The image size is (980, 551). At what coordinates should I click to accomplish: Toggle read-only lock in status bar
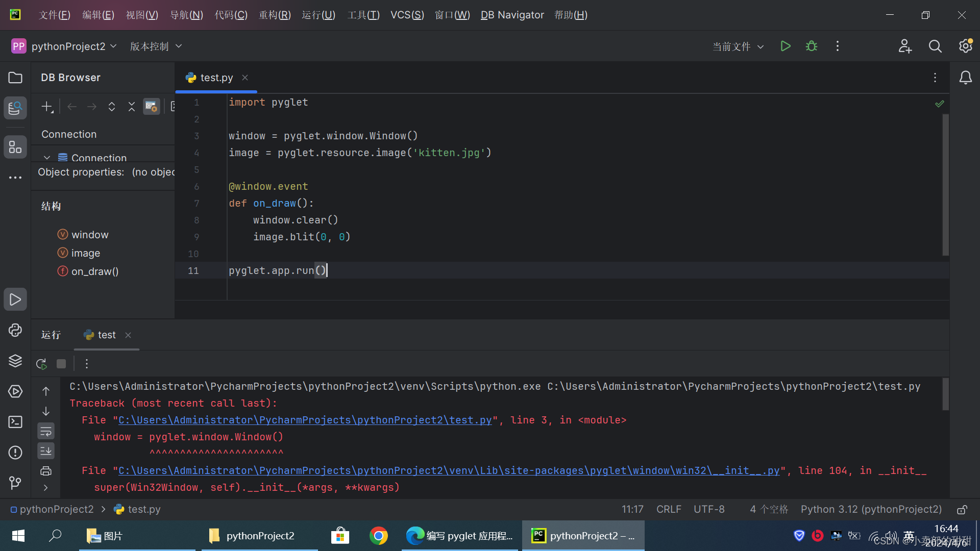tap(962, 510)
